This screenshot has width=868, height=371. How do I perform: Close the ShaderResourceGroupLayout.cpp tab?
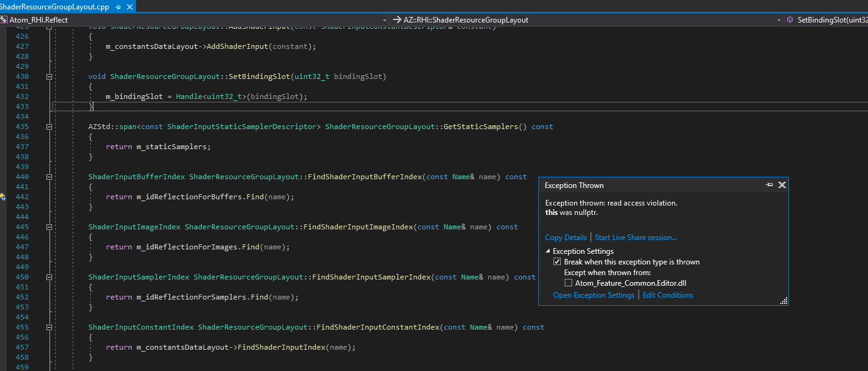[129, 8]
